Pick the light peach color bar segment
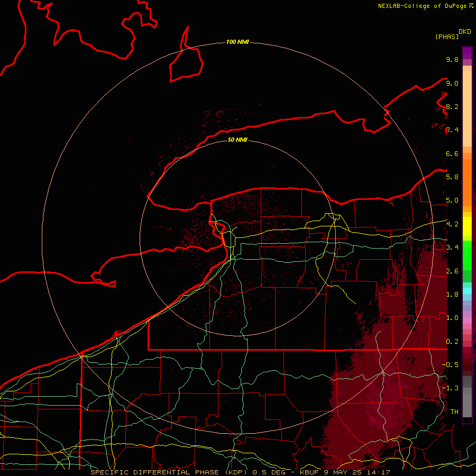This screenshot has height=476, width=476. click(467, 108)
